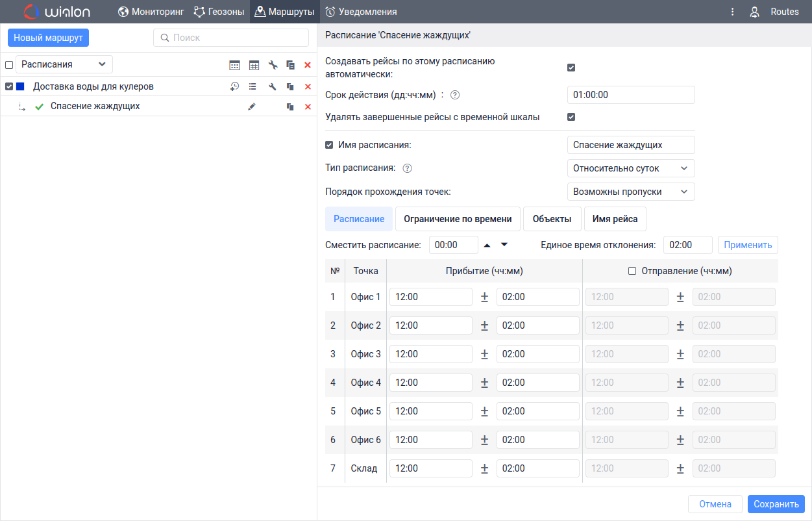This screenshot has height=521, width=812.
Task: Switch to Ограничение по времени tab
Action: (x=458, y=219)
